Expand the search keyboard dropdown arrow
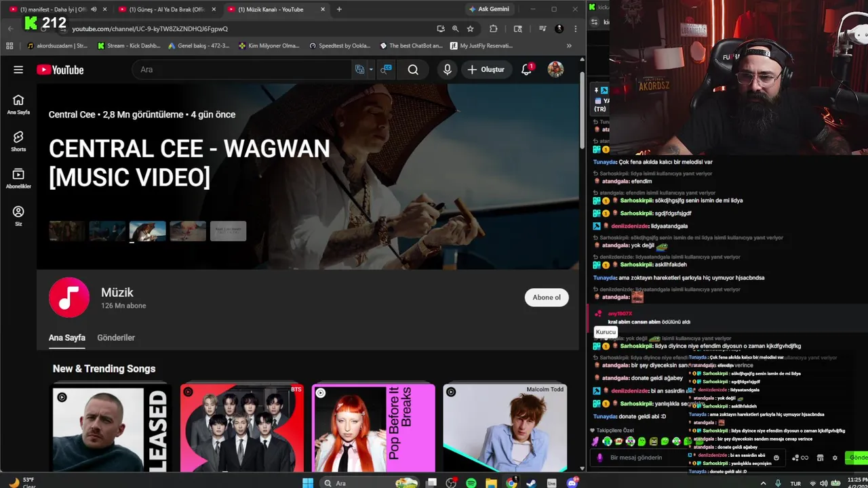The height and width of the screenshot is (488, 868). coord(371,70)
